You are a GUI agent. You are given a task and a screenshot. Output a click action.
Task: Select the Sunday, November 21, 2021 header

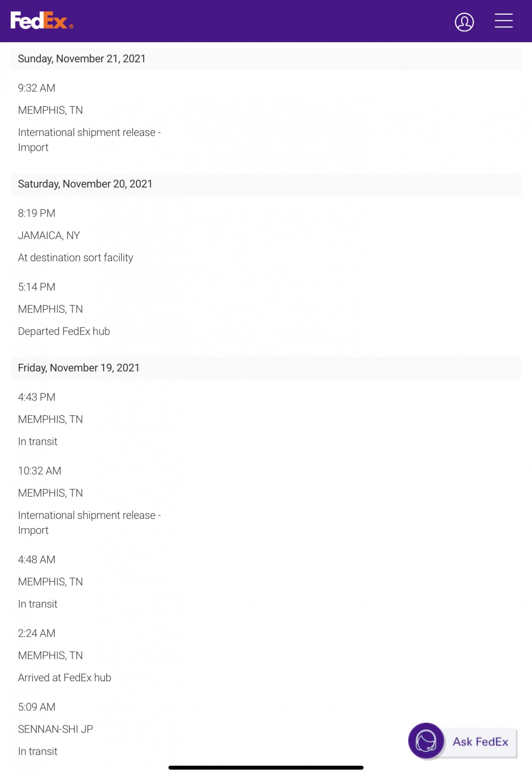coord(82,59)
